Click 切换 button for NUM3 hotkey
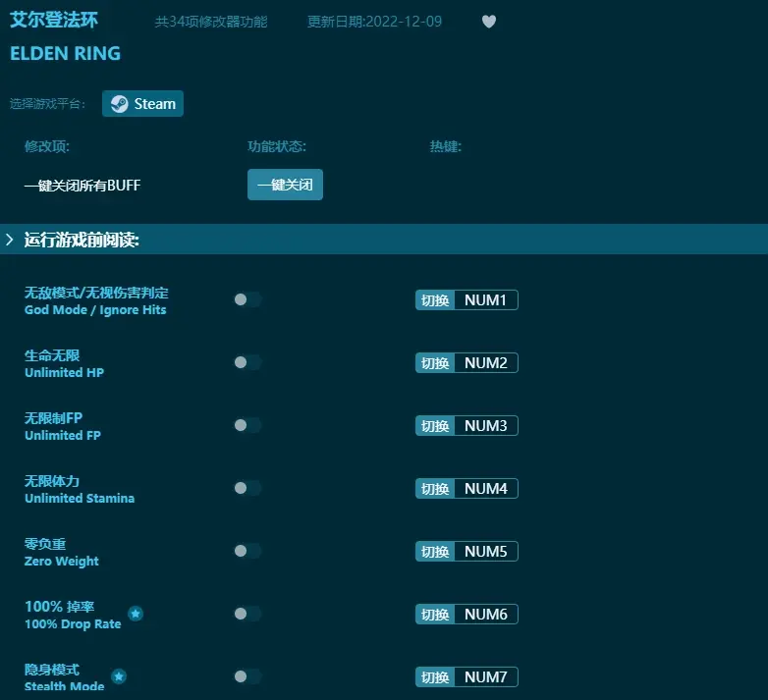This screenshot has height=700, width=768. (435, 425)
